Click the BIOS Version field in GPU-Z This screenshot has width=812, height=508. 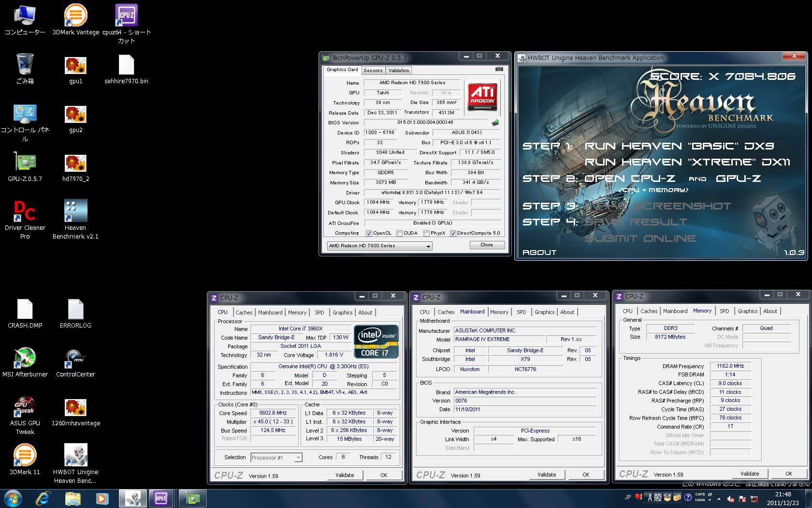point(425,122)
